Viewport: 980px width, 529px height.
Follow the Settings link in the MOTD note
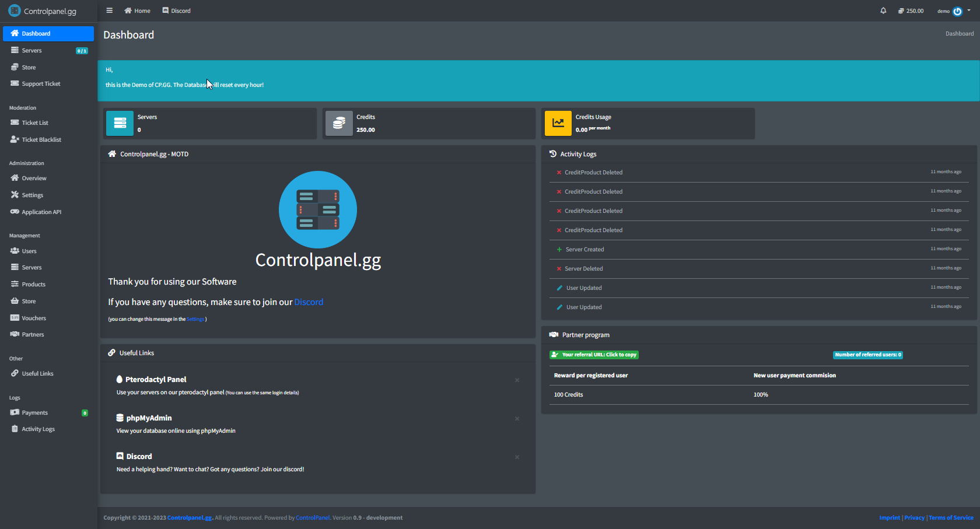click(195, 319)
